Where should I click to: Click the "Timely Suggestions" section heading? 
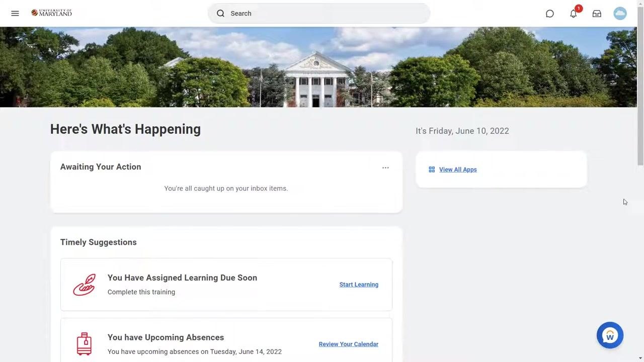[99, 242]
